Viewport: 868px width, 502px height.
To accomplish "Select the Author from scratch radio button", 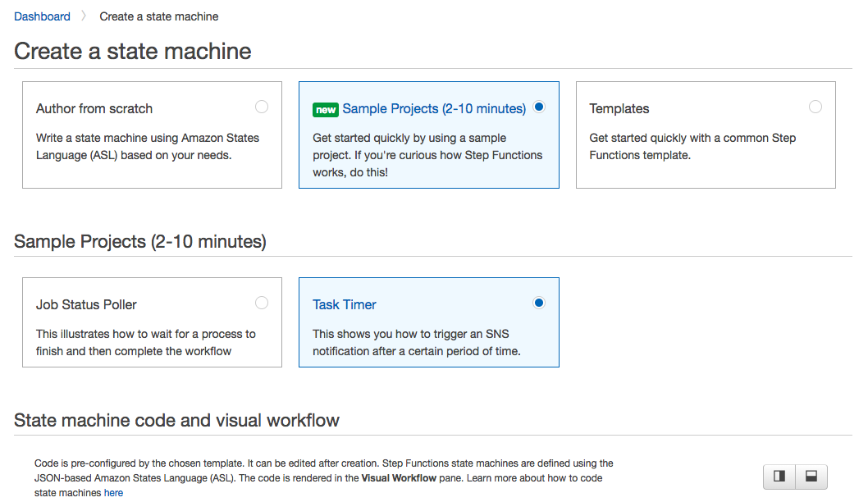I will [262, 107].
